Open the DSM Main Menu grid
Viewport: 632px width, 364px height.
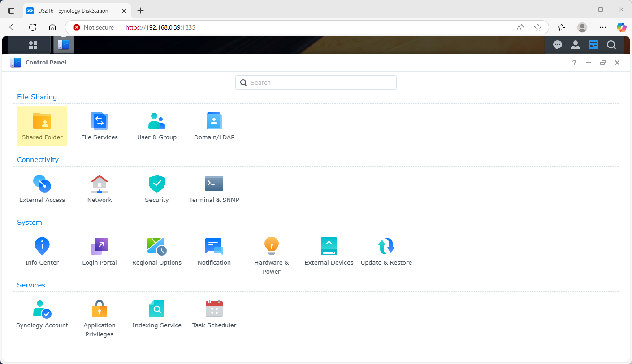pos(33,45)
